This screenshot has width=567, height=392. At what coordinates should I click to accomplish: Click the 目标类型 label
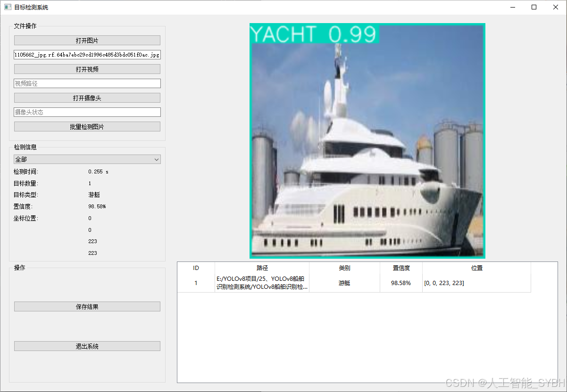click(x=26, y=195)
